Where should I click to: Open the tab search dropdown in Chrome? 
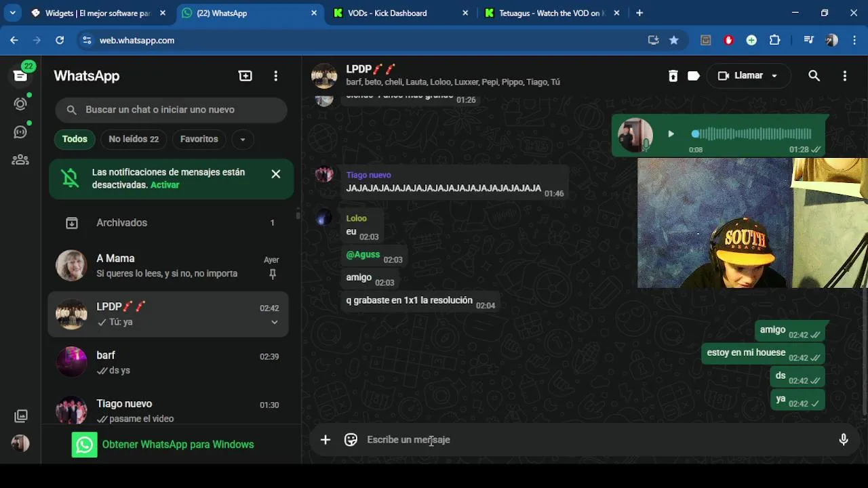click(x=12, y=13)
